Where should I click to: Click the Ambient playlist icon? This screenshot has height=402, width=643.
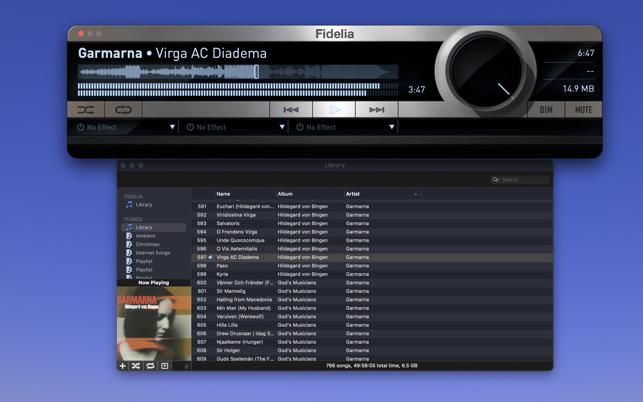(129, 236)
